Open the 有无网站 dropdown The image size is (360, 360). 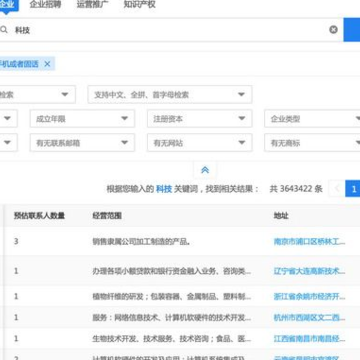tap(200, 143)
